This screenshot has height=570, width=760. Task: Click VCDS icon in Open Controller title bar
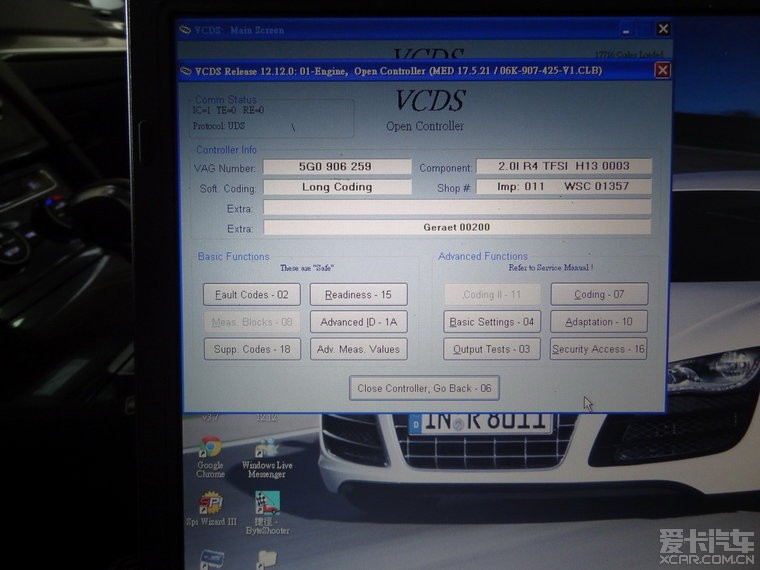point(186,71)
